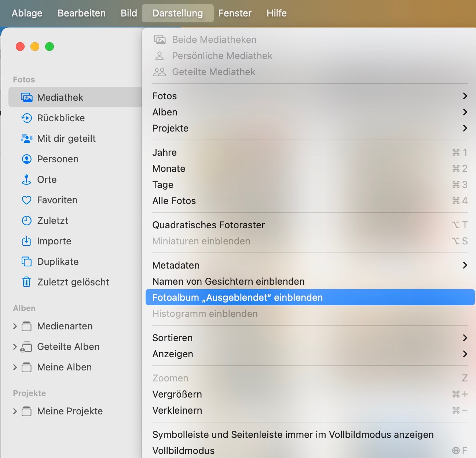Select Alle Fotos view option
Viewport: 476px width, 458px height.
pos(174,201)
